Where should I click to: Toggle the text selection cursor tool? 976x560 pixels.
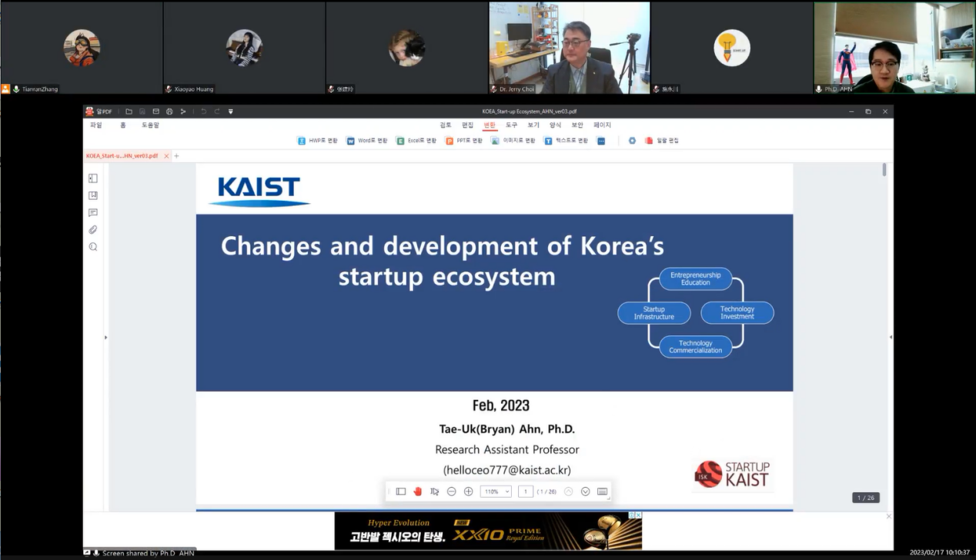click(435, 492)
